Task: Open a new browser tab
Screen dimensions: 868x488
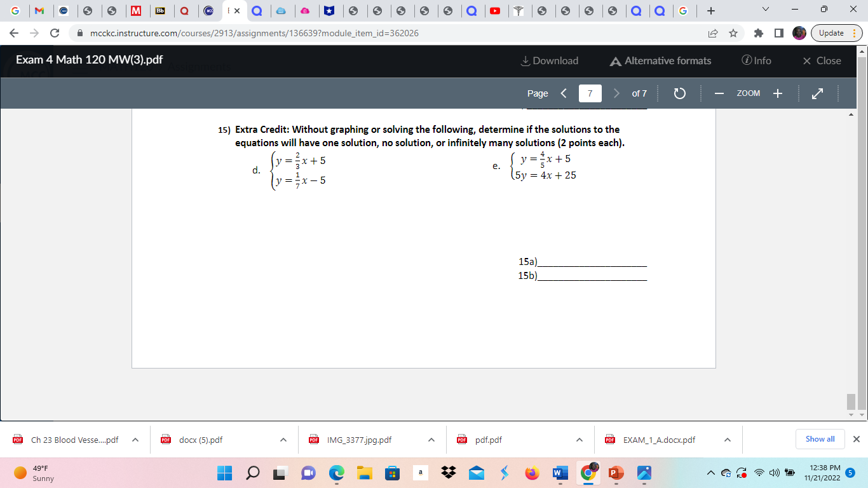Action: (711, 11)
